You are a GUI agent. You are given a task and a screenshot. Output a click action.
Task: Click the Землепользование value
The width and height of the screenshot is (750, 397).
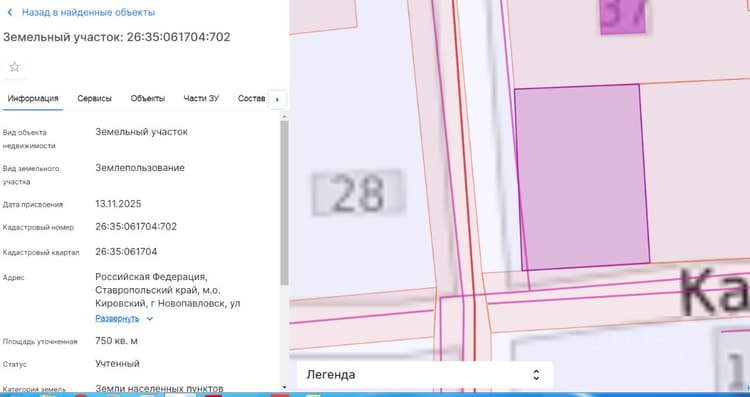click(140, 168)
